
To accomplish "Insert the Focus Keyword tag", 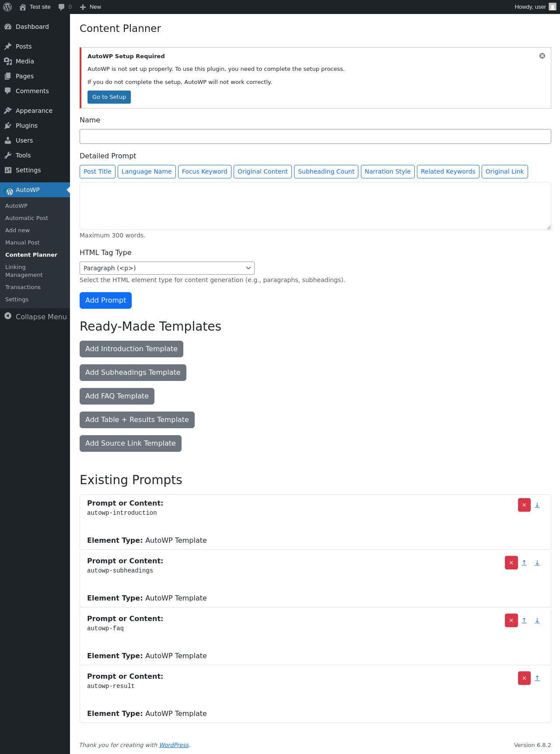I will (205, 172).
